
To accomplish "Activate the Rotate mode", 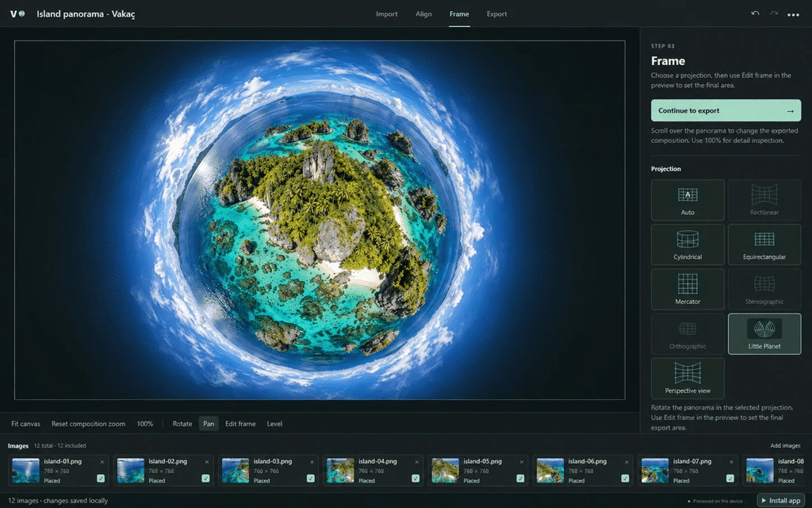I will pyautogui.click(x=182, y=424).
